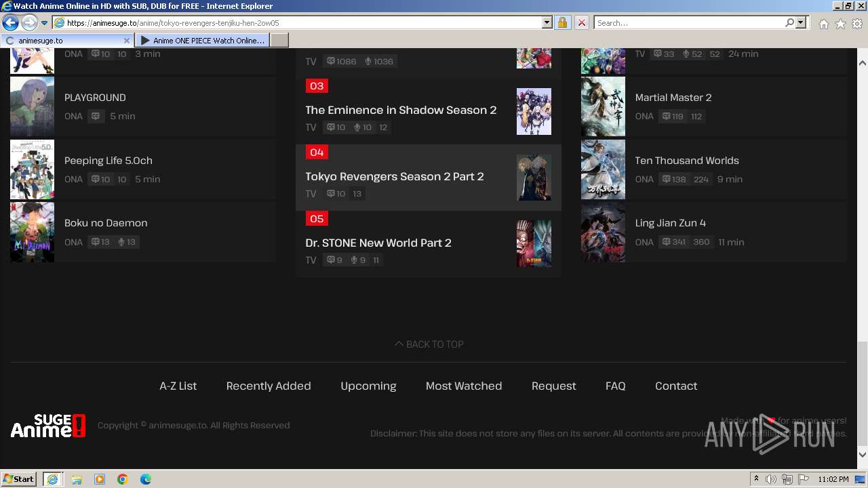This screenshot has height=488, width=868.
Task: Open Favorites star icon
Action: (840, 24)
